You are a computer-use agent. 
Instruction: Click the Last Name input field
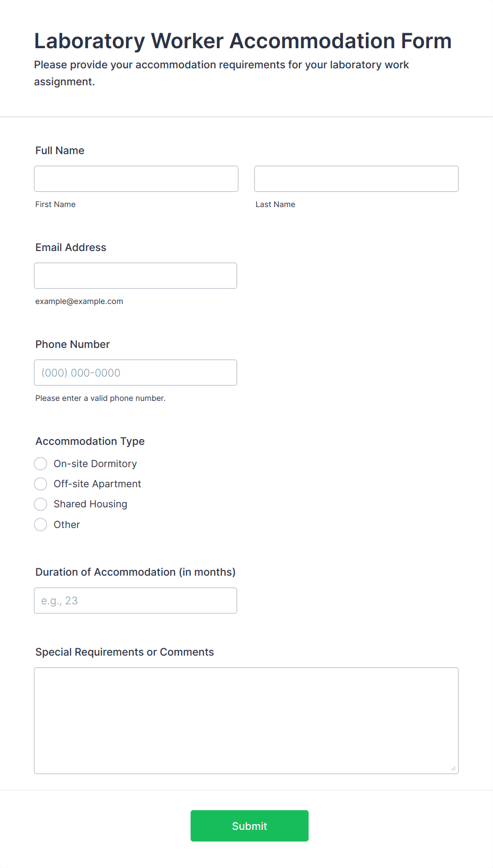[356, 179]
